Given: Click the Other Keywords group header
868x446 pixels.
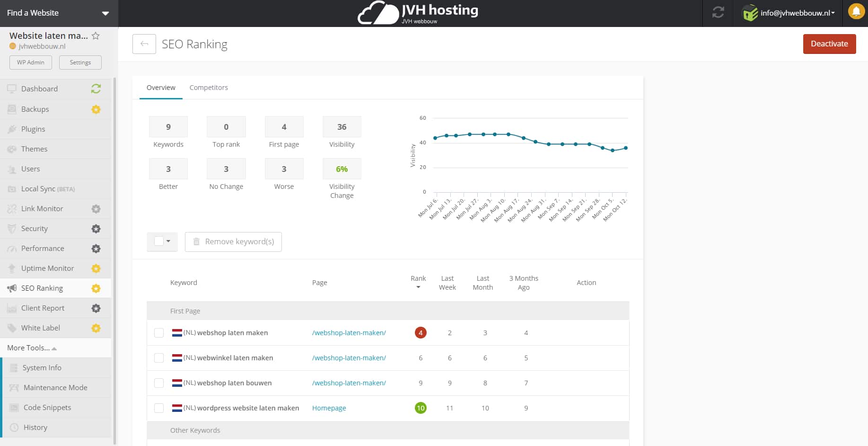Looking at the screenshot, I should coord(388,430).
